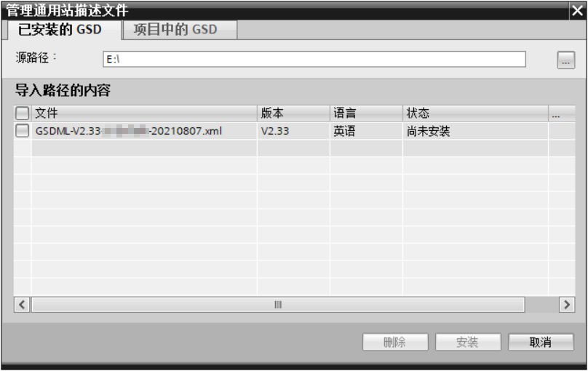The image size is (588, 371).
Task: Click the 取消 button
Action: pyautogui.click(x=541, y=342)
